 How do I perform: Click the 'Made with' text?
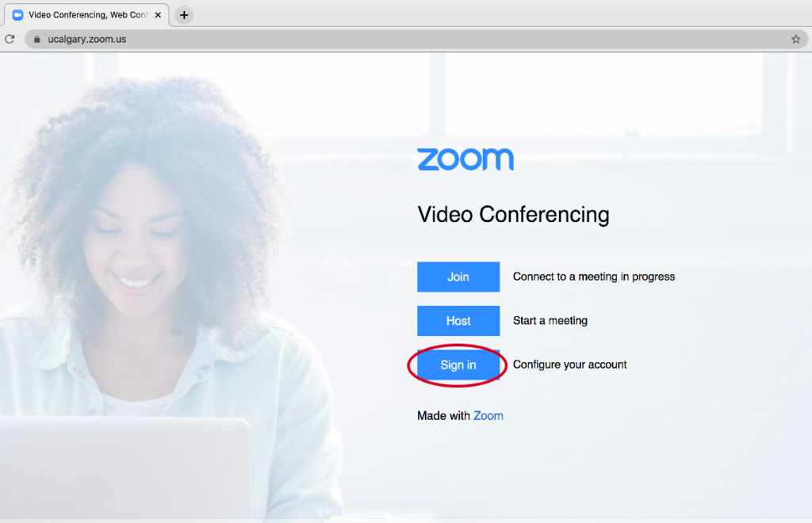point(444,416)
